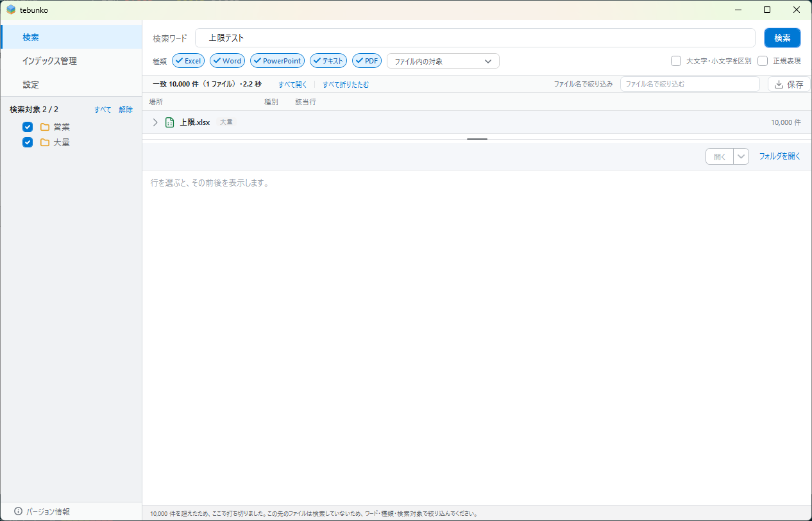Click the 検索対象 2 / 2 heading
812x521 pixels.
pos(34,110)
